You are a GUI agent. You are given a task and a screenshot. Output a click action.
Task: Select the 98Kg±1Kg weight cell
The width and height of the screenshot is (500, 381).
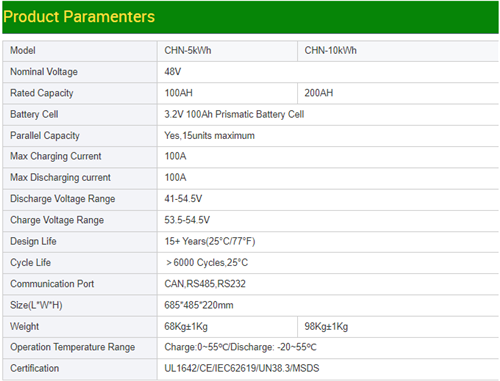point(398,327)
